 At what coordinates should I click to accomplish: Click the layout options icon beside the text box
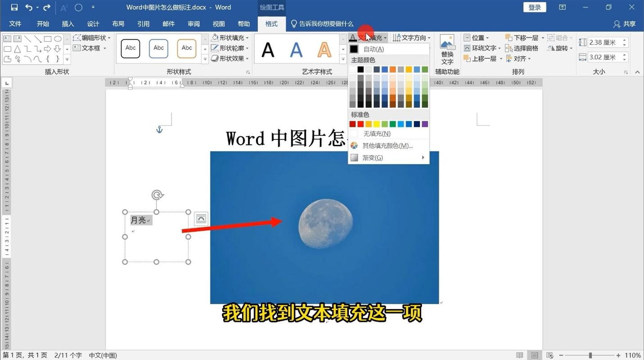click(201, 219)
